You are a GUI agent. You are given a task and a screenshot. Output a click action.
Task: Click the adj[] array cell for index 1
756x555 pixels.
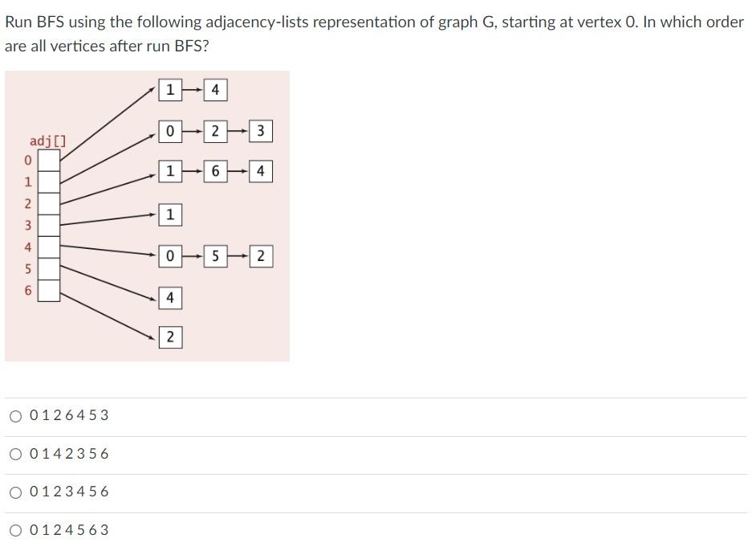50,182
